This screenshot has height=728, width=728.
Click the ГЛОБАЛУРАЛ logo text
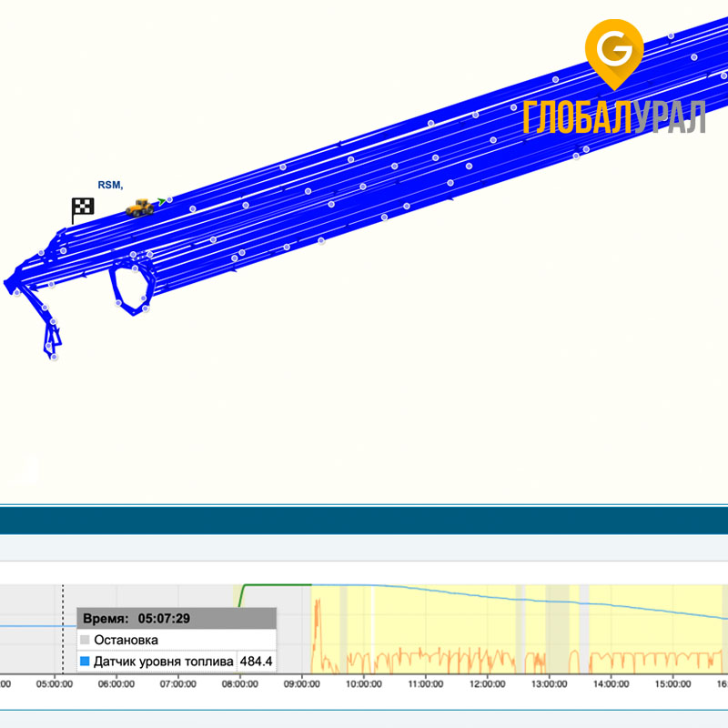(x=614, y=116)
